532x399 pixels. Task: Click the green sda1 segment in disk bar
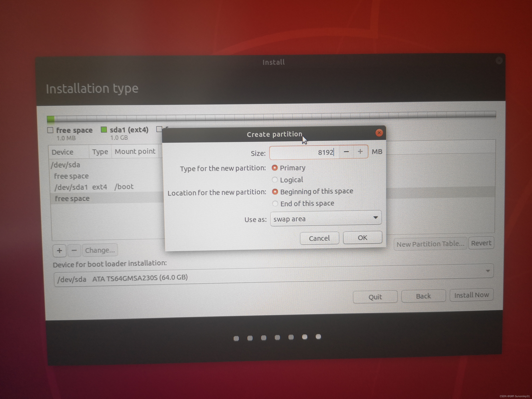tap(51, 119)
